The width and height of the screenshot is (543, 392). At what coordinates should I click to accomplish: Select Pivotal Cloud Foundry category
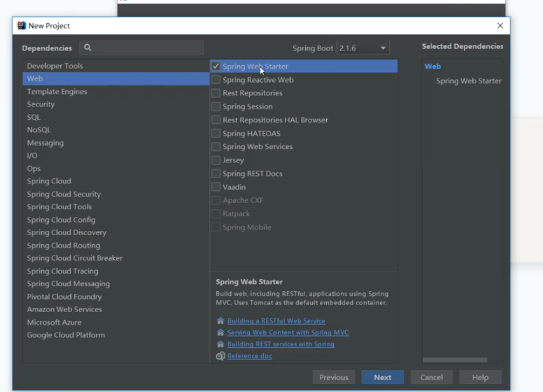[x=116, y=297]
